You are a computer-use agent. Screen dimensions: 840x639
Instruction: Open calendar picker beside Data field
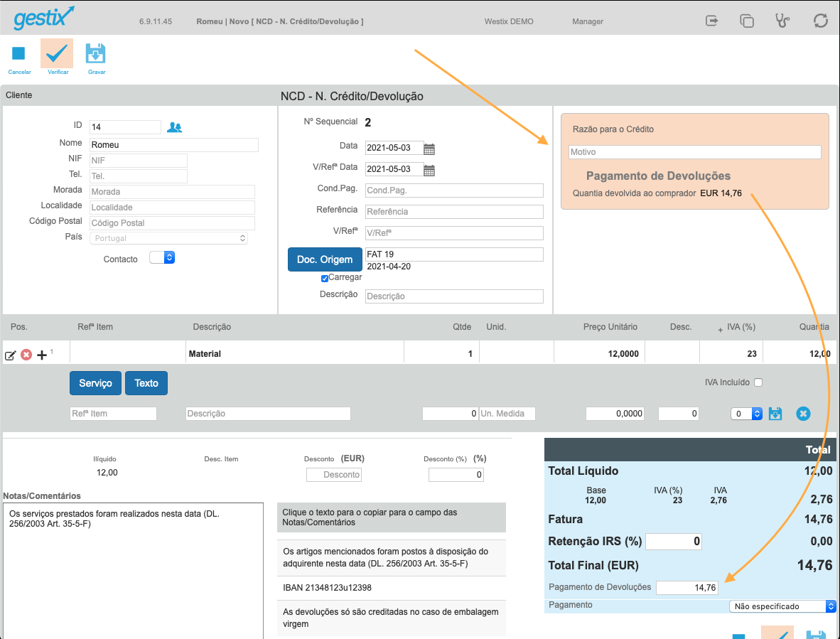point(429,149)
